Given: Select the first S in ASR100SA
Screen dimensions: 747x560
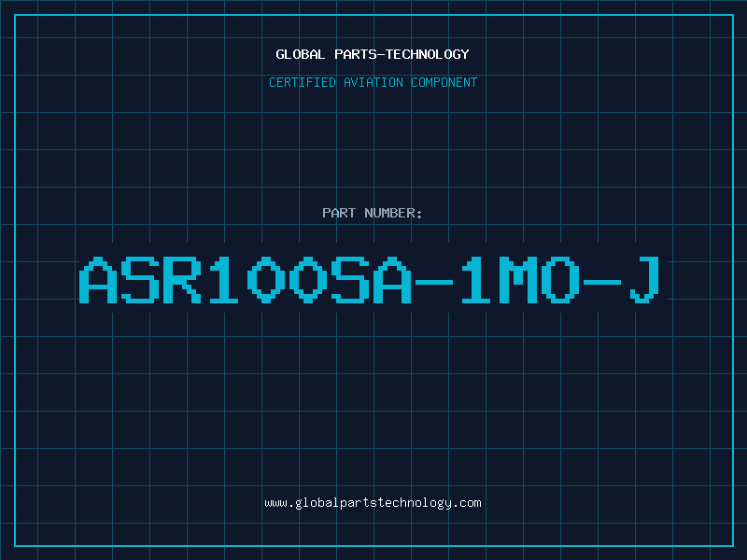Looking at the screenshot, I should (x=139, y=280).
